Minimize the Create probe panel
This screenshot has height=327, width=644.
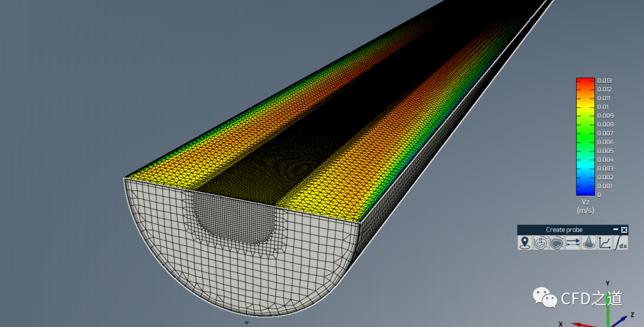616,230
